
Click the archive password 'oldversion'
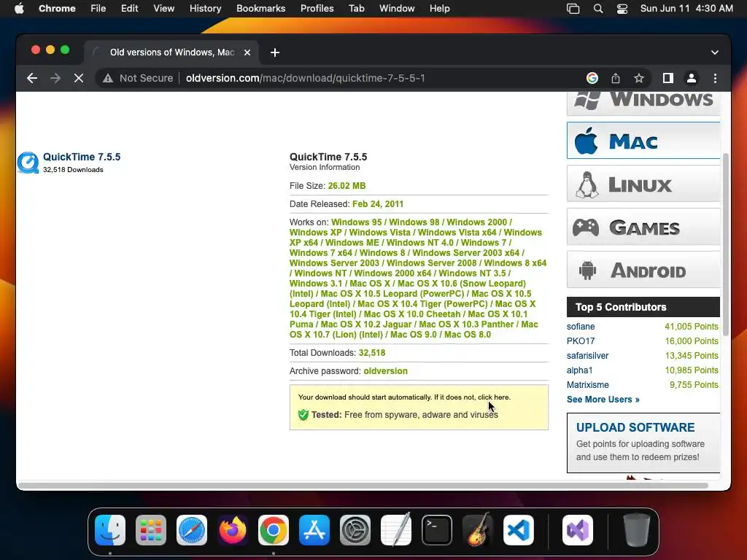[x=385, y=371]
